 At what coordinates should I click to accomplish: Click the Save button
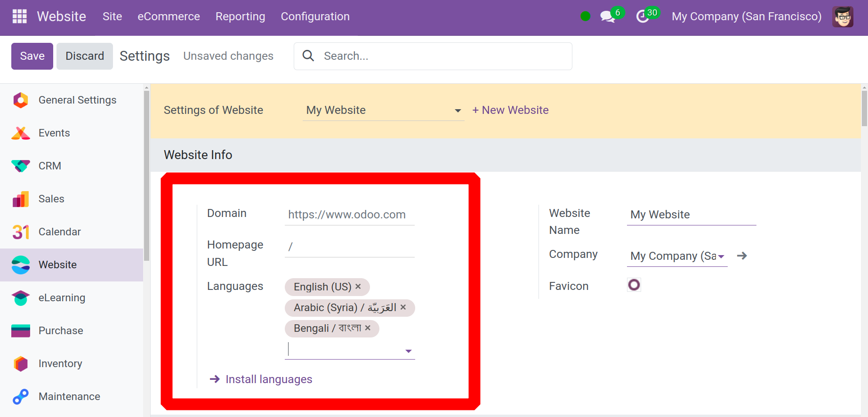tap(32, 56)
